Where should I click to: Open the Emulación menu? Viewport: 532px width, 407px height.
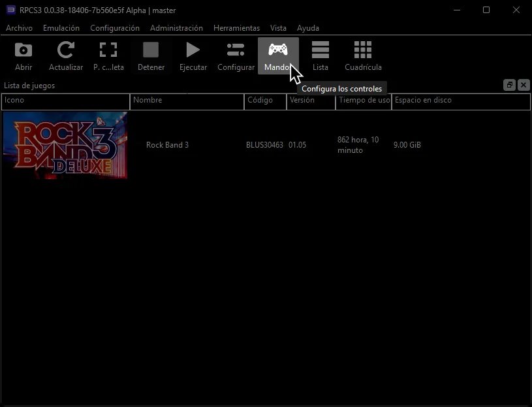[61, 28]
